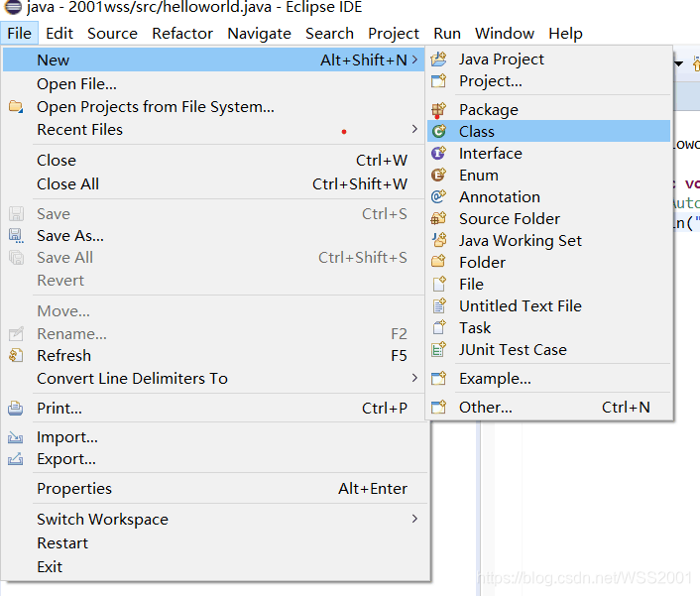700x596 pixels.
Task: Click the Example... wizard icon
Action: point(439,378)
